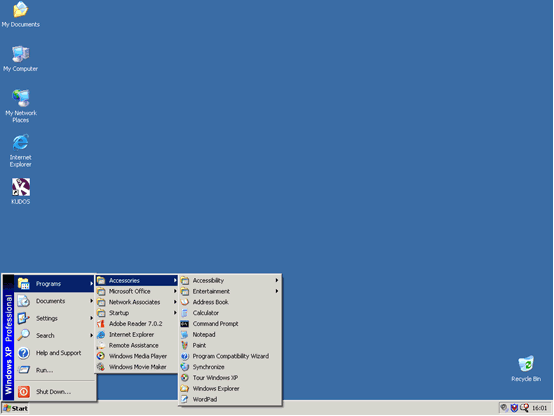Click the system tray clock
The height and width of the screenshot is (416, 554).
pos(540,408)
